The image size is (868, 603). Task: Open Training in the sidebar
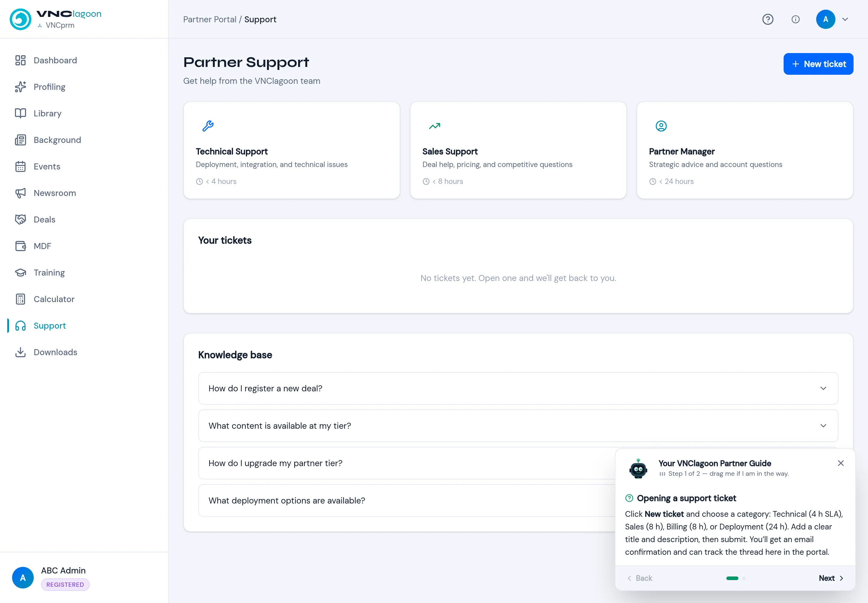click(x=49, y=273)
